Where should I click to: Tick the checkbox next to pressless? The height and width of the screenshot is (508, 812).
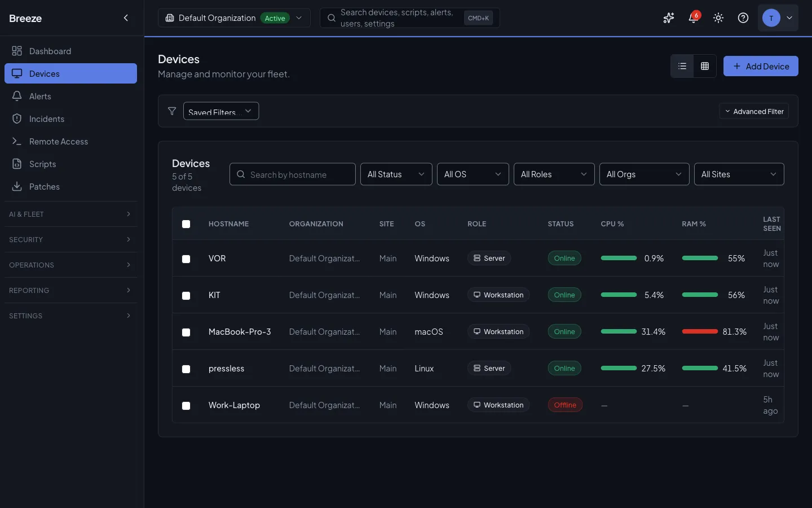click(x=186, y=369)
